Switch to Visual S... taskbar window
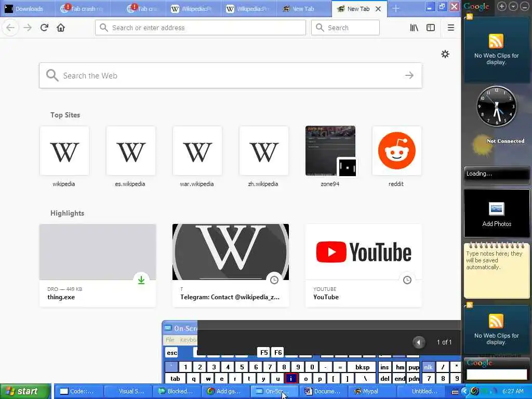532x399 pixels. click(x=128, y=391)
